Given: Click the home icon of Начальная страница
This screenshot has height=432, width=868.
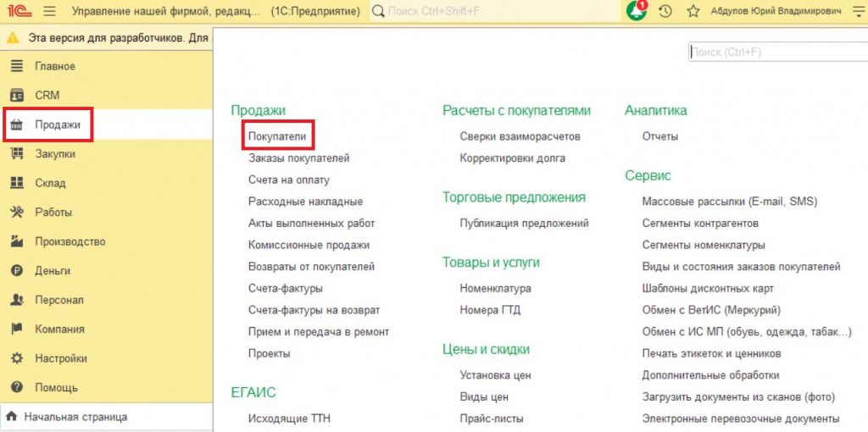Looking at the screenshot, I should (x=12, y=417).
